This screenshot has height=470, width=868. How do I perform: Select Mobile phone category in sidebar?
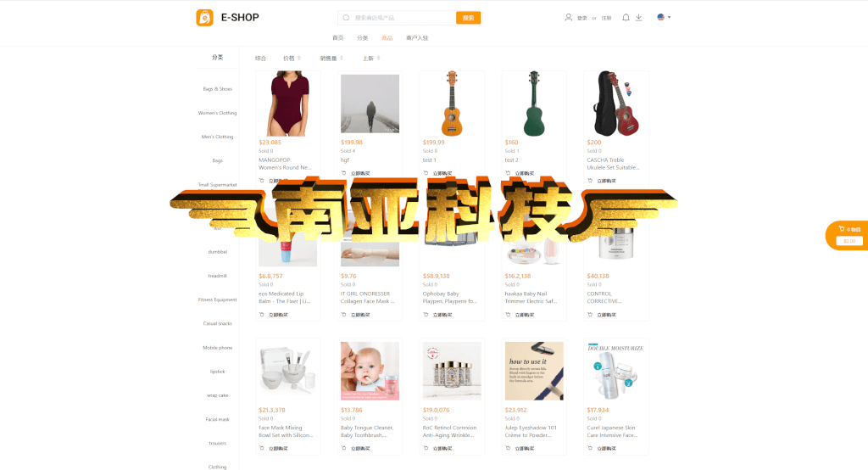(x=218, y=348)
